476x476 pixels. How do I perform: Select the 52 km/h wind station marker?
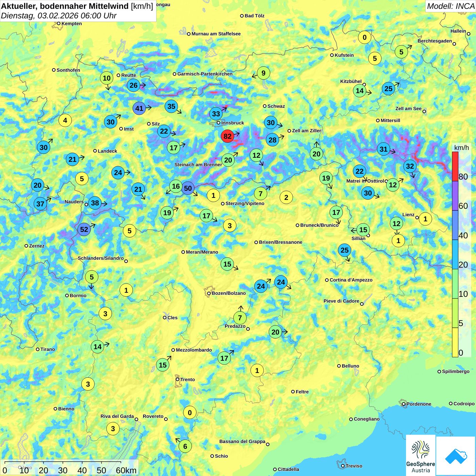pyautogui.click(x=84, y=230)
